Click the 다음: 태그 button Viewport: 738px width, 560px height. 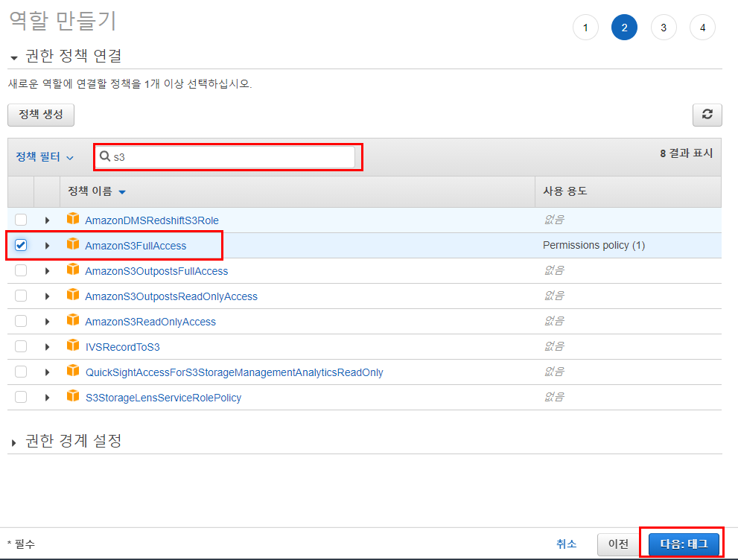coord(684,544)
